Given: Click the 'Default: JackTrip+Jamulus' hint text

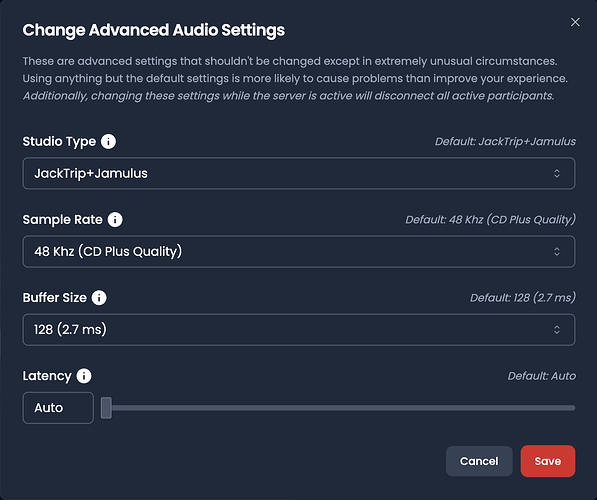Looking at the screenshot, I should click(505, 142).
